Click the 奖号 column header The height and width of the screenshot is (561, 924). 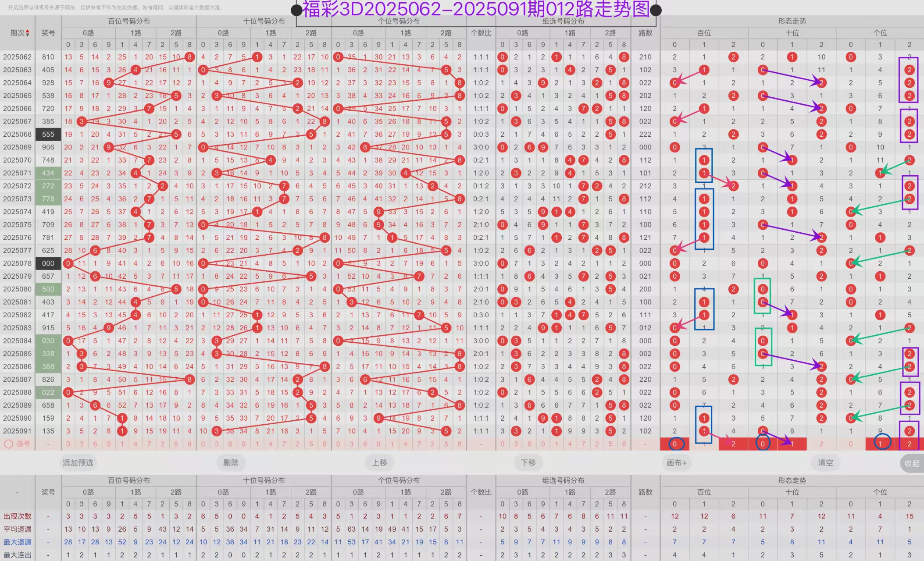point(48,33)
